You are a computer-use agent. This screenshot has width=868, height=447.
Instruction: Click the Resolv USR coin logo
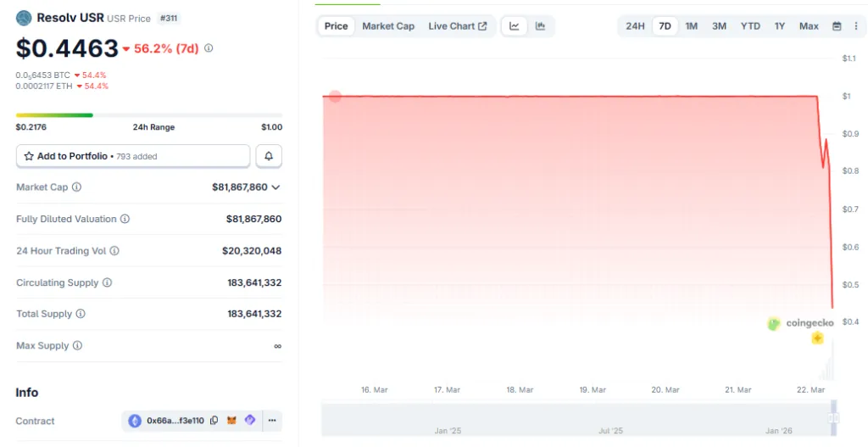pos(24,18)
